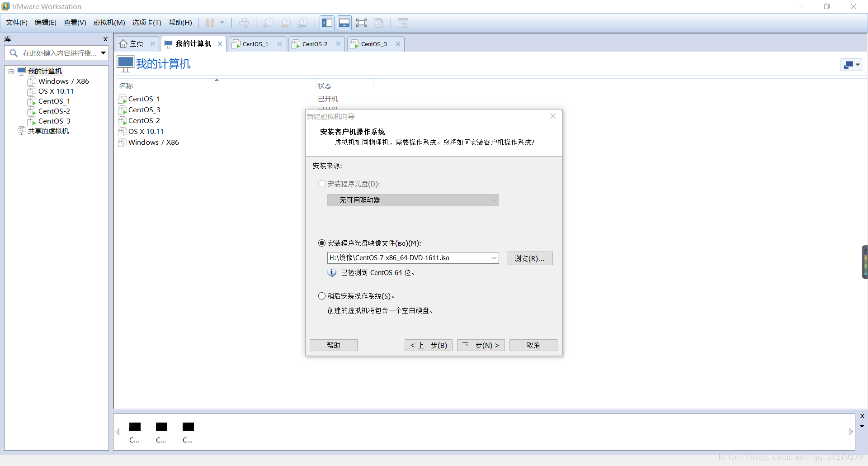The width and height of the screenshot is (868, 466).
Task: Close the 新建虚拟机向导 dialog
Action: [553, 116]
